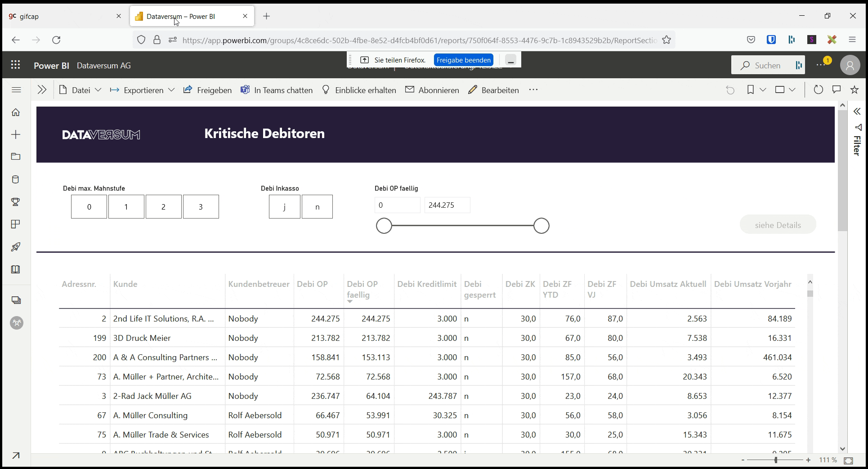This screenshot has height=469, width=868.
Task: Open the Power BI app launcher grid
Action: pyautogui.click(x=16, y=65)
